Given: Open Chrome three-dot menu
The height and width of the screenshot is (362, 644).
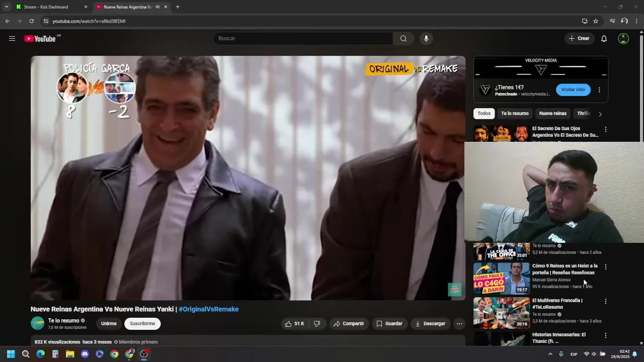Looking at the screenshot, I should coord(636,21).
